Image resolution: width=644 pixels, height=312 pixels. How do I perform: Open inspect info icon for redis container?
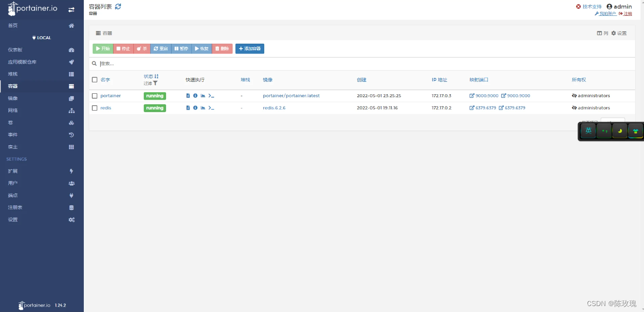[x=195, y=108]
